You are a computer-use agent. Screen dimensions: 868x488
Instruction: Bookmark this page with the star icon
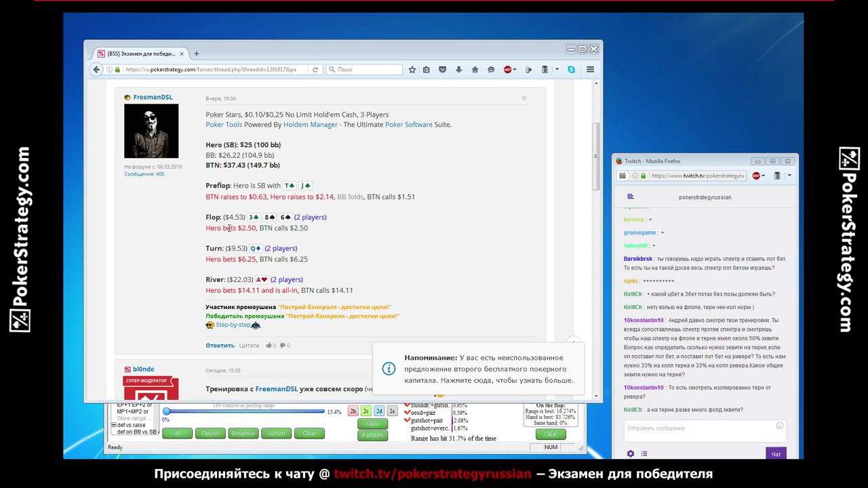[412, 69]
